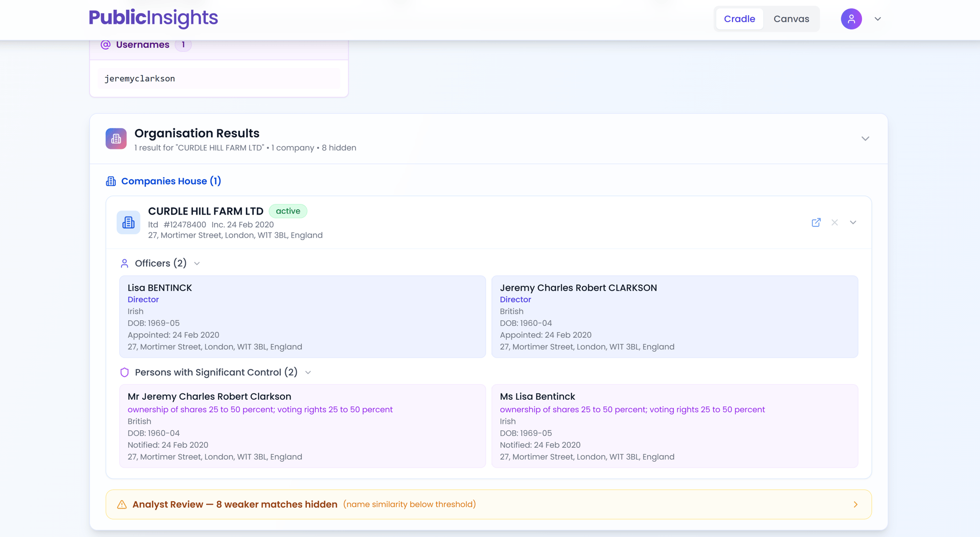The height and width of the screenshot is (537, 980).
Task: Collapse Persons with Significant Control (2)
Action: tap(308, 372)
